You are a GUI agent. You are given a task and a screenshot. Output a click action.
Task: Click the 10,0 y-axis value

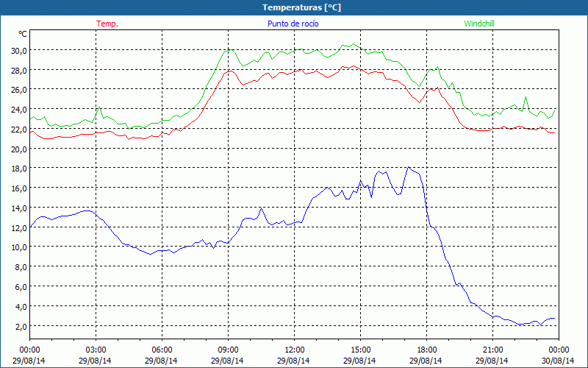(19, 248)
